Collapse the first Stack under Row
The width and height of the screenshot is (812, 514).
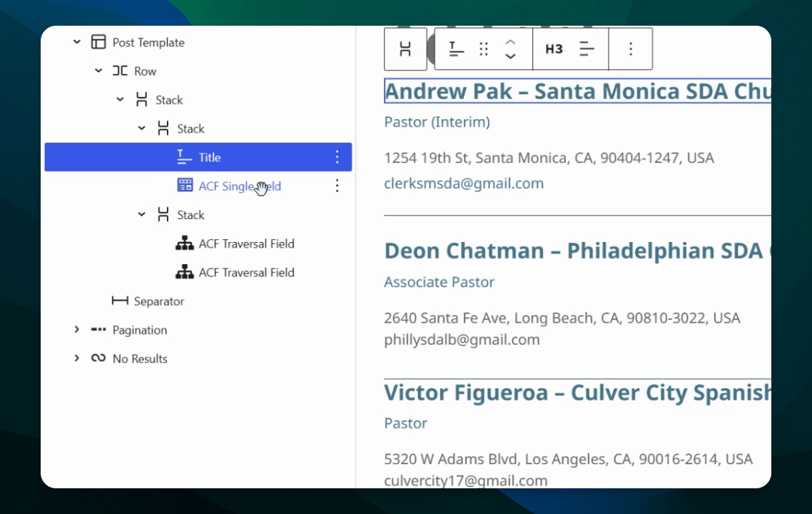120,99
